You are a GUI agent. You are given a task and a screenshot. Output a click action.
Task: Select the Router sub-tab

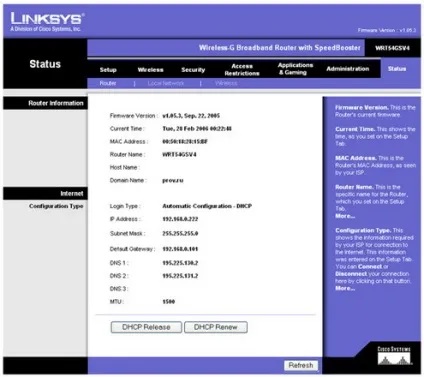pyautogui.click(x=108, y=83)
